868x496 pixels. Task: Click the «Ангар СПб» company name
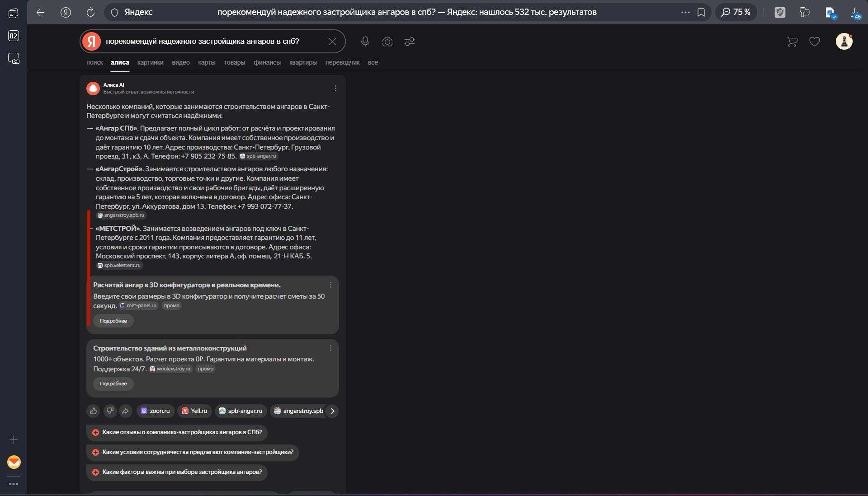(117, 128)
